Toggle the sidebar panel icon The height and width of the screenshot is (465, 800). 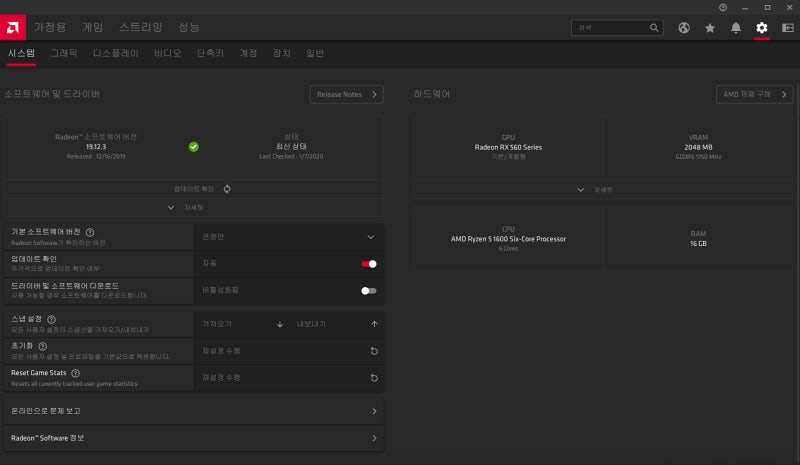pos(788,28)
